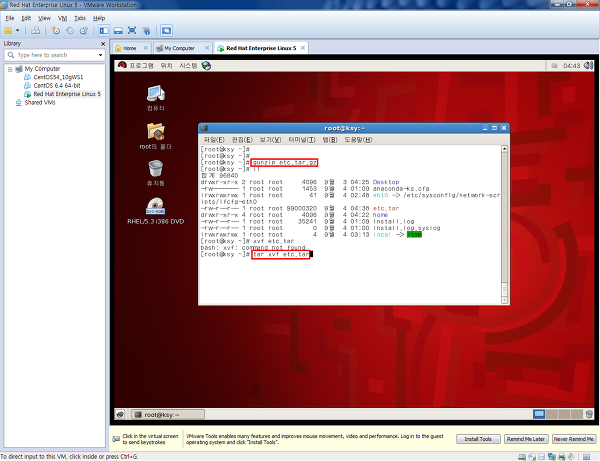600x461 pixels.
Task: Open the Help menu
Action: click(x=99, y=18)
